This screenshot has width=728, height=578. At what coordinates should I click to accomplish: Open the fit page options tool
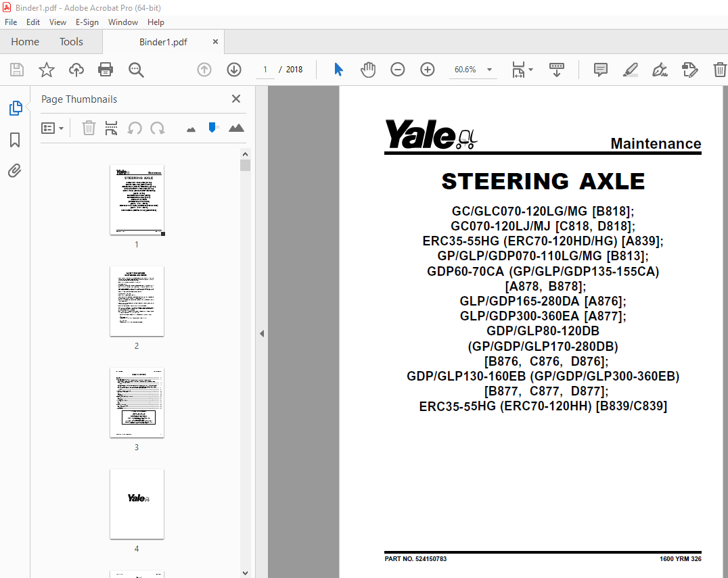(x=522, y=70)
